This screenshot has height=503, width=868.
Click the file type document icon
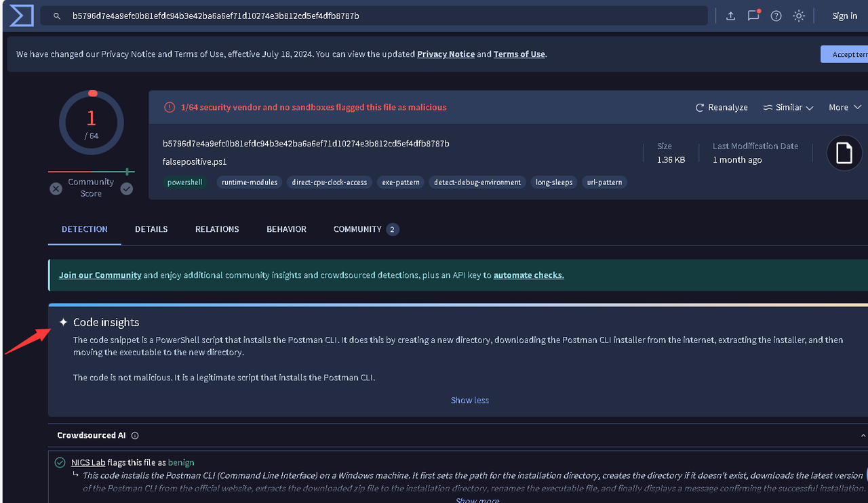[x=844, y=153]
